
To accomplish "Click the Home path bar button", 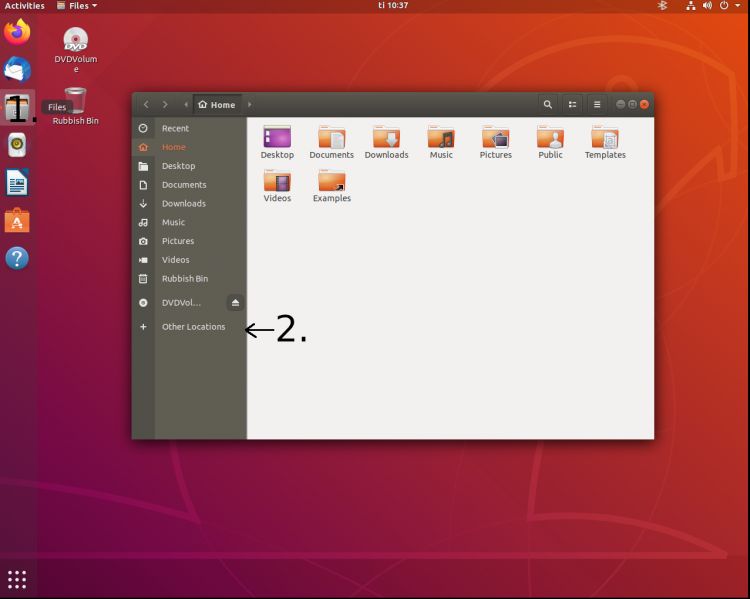I will point(217,105).
